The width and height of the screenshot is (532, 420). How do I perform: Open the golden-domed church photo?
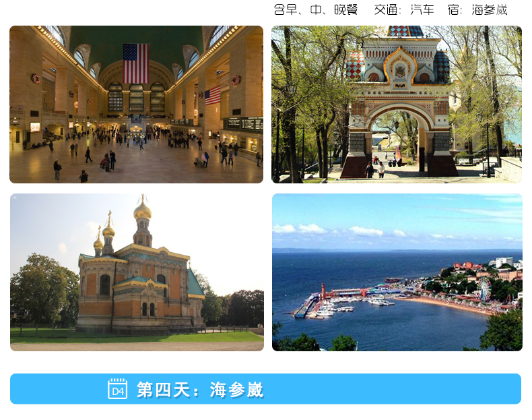[x=137, y=272]
